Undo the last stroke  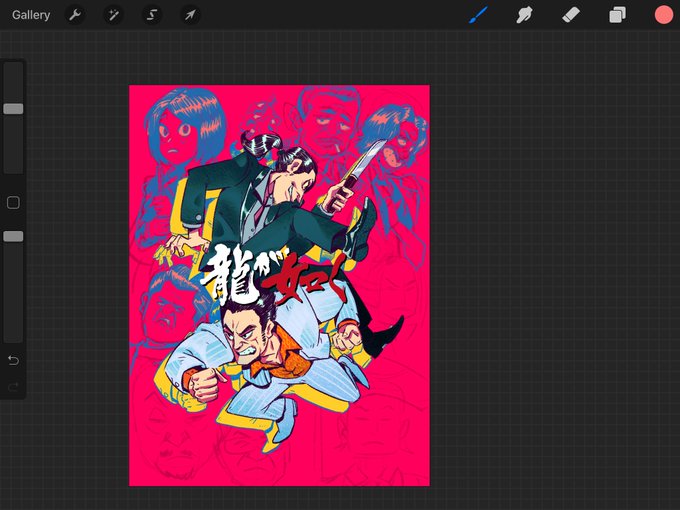13,360
